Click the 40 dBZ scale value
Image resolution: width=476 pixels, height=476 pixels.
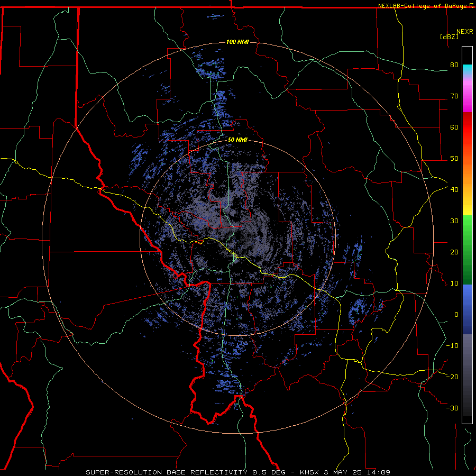[454, 190]
